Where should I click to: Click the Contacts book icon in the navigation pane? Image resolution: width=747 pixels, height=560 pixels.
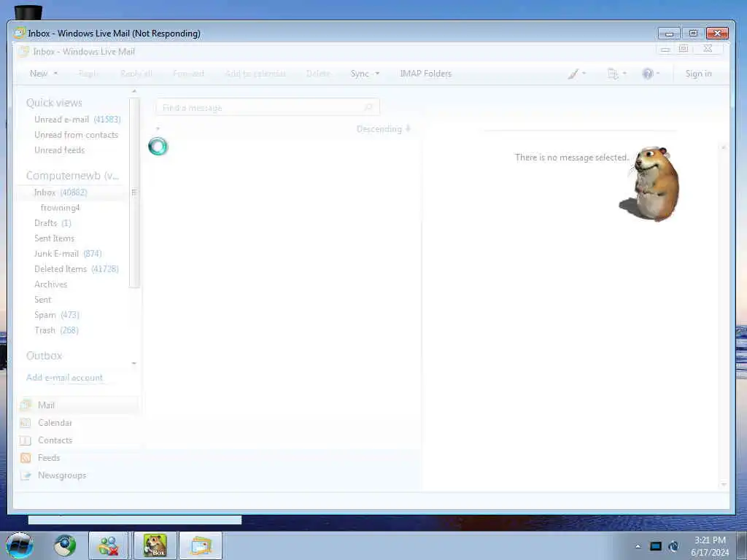(x=26, y=440)
